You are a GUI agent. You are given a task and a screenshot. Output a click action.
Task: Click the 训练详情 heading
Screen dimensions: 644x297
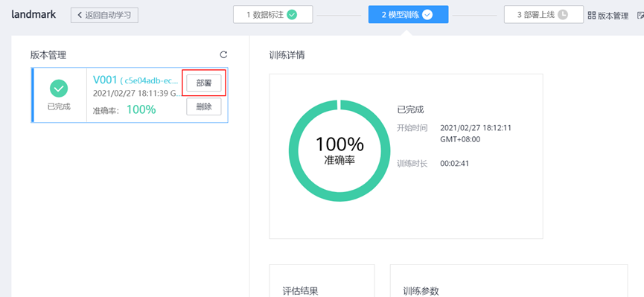287,55
